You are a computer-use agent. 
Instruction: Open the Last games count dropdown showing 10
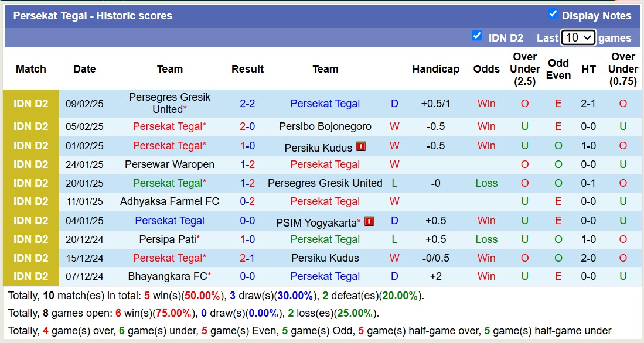pos(578,37)
